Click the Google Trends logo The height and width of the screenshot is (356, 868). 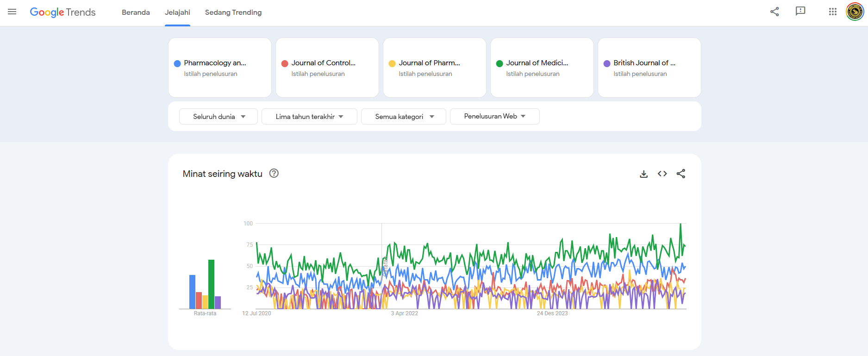62,12
